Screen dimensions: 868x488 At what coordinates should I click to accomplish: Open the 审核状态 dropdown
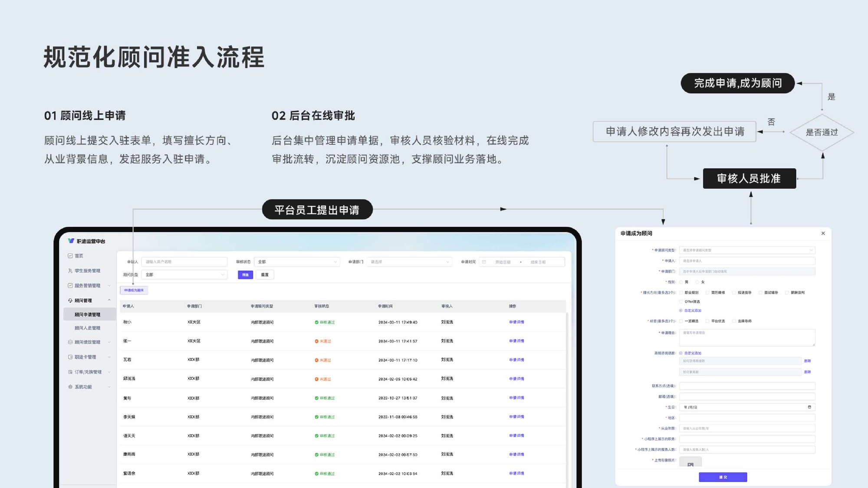297,262
